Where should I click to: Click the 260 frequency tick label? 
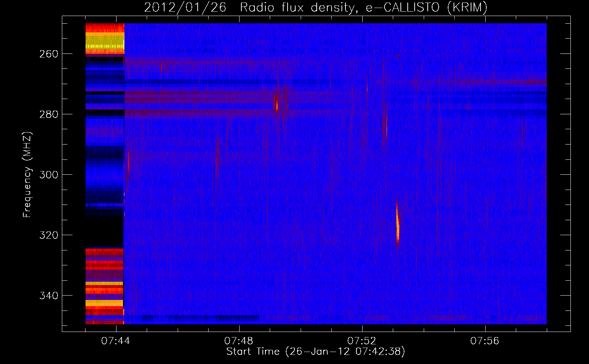coord(49,54)
